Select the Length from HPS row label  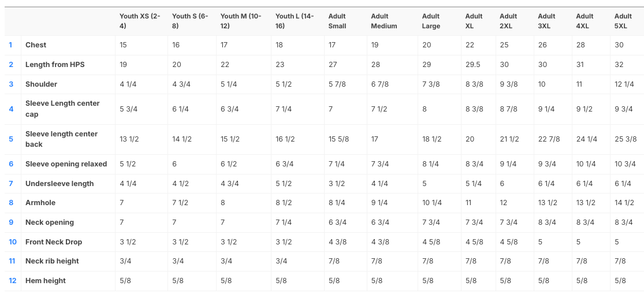[x=55, y=65]
